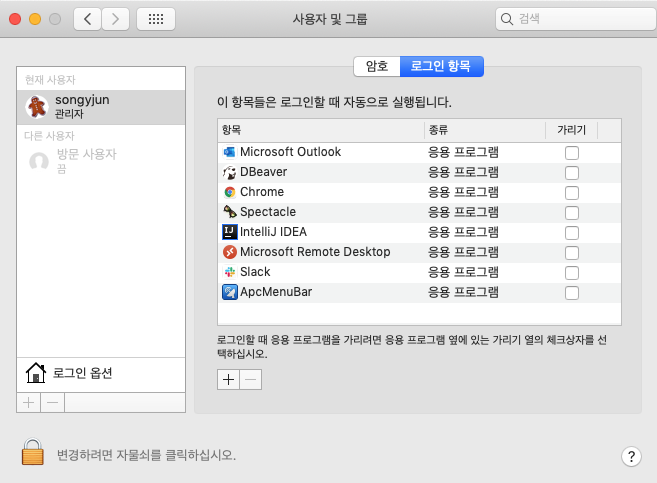Click the IntelliJ IDEA app icon
This screenshot has width=657, height=483.
coord(229,232)
